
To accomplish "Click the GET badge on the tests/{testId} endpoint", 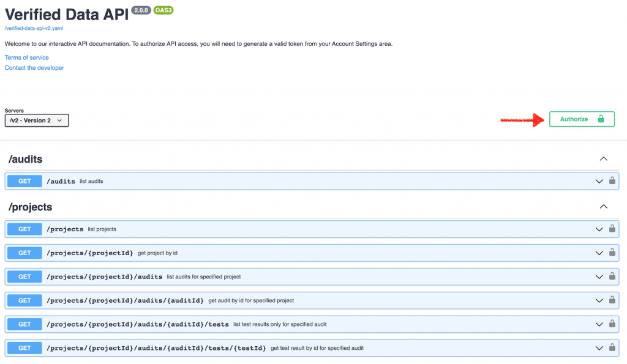I will click(x=24, y=347).
